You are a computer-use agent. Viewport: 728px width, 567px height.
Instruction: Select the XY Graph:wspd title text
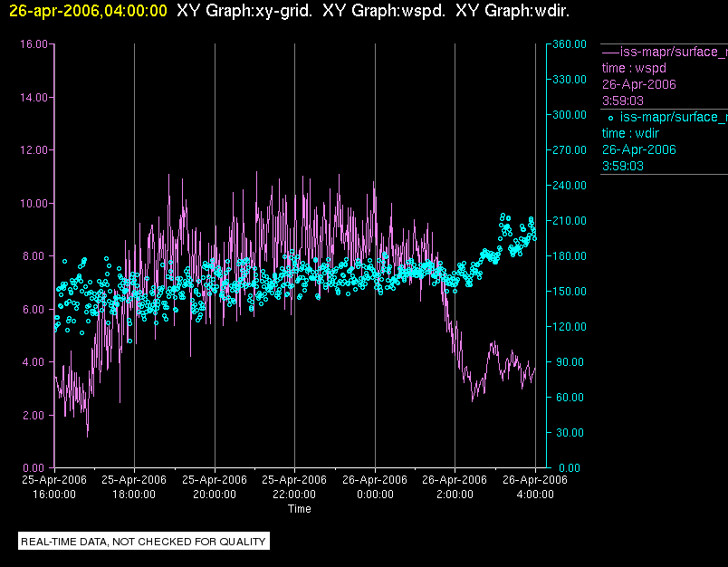click(384, 11)
